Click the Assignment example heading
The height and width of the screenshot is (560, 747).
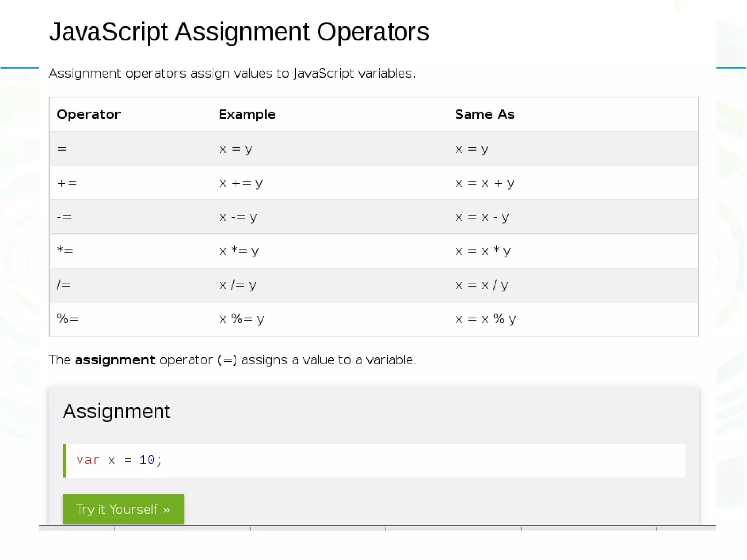pos(116,411)
